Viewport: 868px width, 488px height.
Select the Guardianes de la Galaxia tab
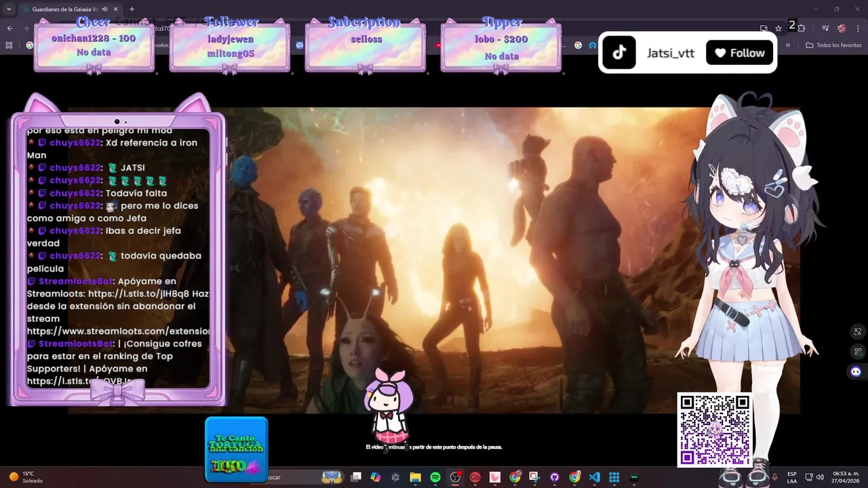pyautogui.click(x=69, y=9)
